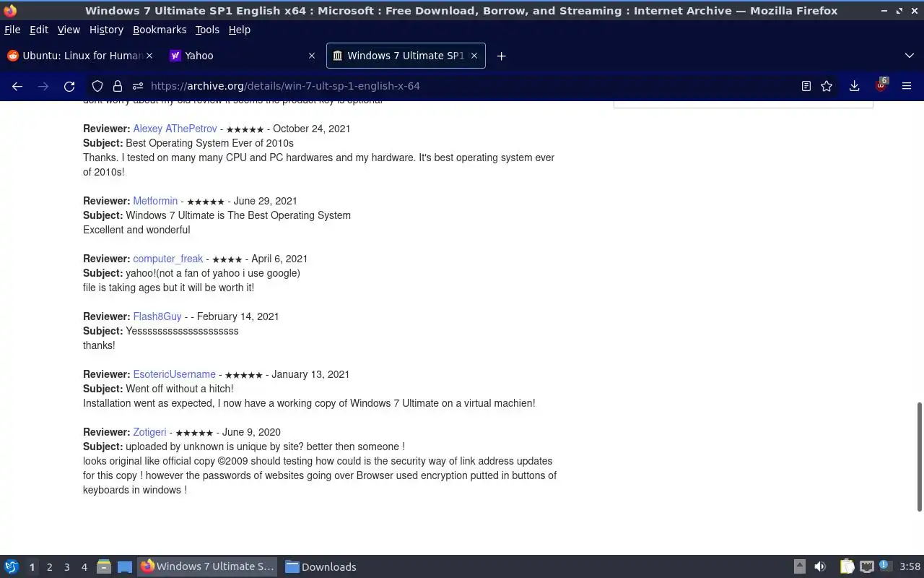This screenshot has height=578, width=924.
Task: Open site permissions icon in address bar
Action: point(138,86)
